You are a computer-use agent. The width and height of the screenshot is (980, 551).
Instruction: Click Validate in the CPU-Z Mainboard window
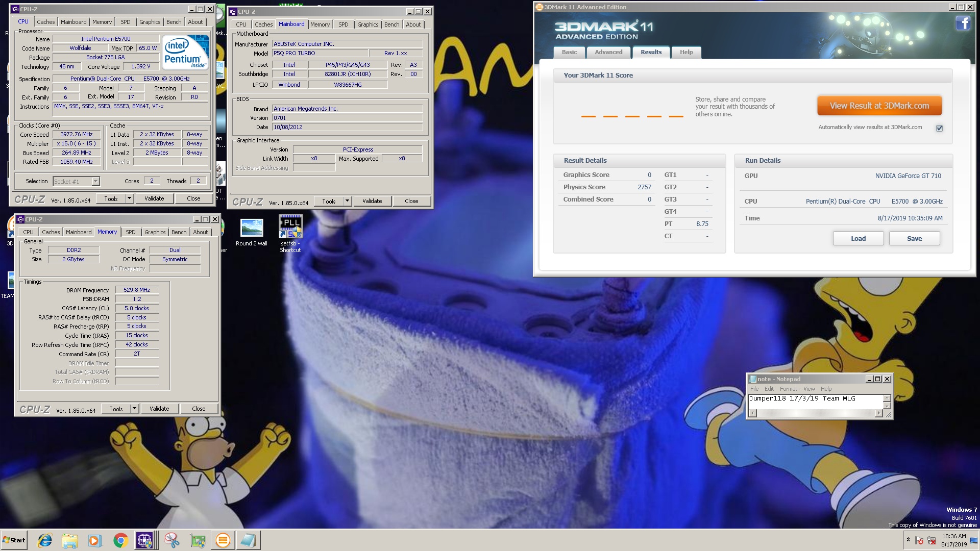pyautogui.click(x=372, y=201)
